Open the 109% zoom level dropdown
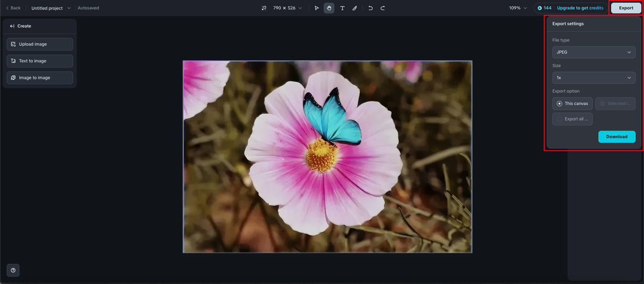The width and height of the screenshot is (644, 284). (518, 8)
